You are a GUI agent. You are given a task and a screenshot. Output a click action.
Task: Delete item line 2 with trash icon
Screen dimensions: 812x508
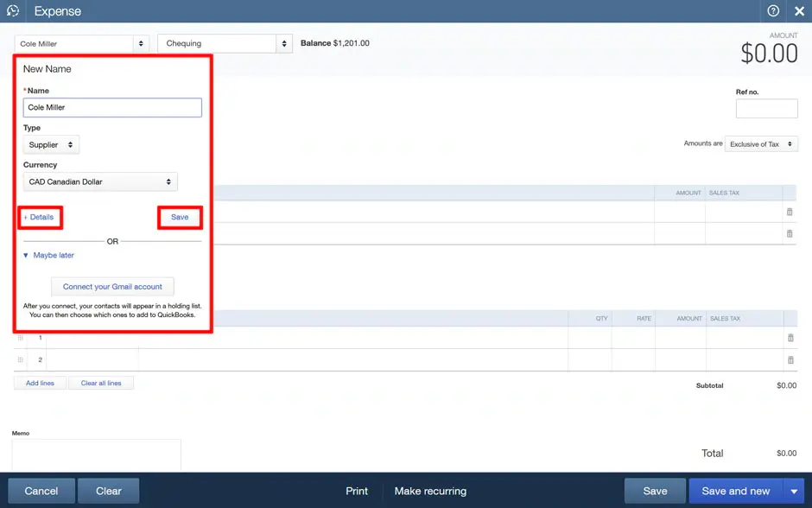click(790, 360)
